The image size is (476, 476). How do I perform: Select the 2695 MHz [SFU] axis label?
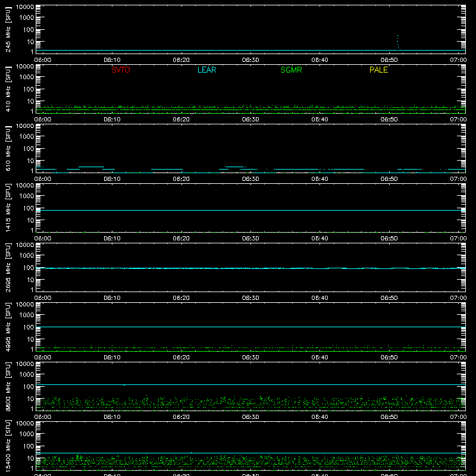pos(8,268)
